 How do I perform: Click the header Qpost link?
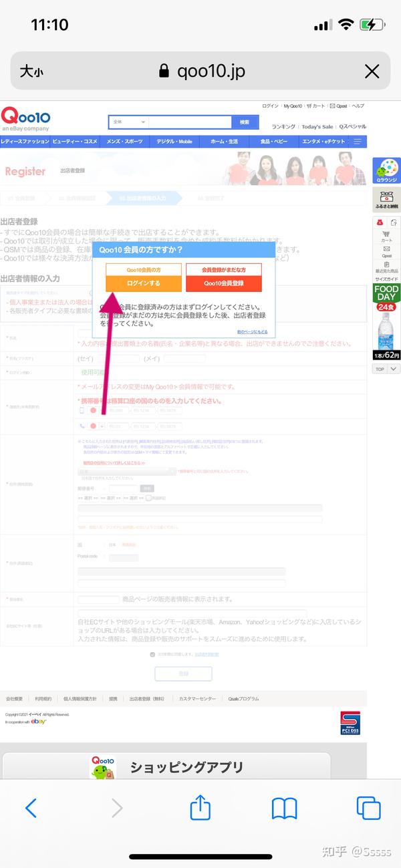(339, 106)
